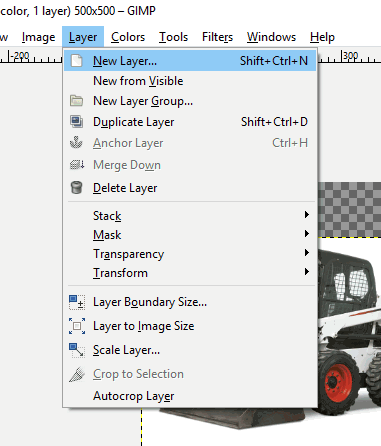Expand the Stack submenu arrow
The height and width of the screenshot is (446, 381).
(307, 215)
